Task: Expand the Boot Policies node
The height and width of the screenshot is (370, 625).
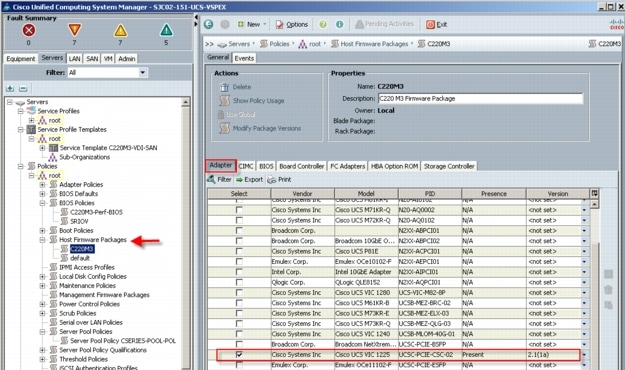Action: (x=43, y=230)
